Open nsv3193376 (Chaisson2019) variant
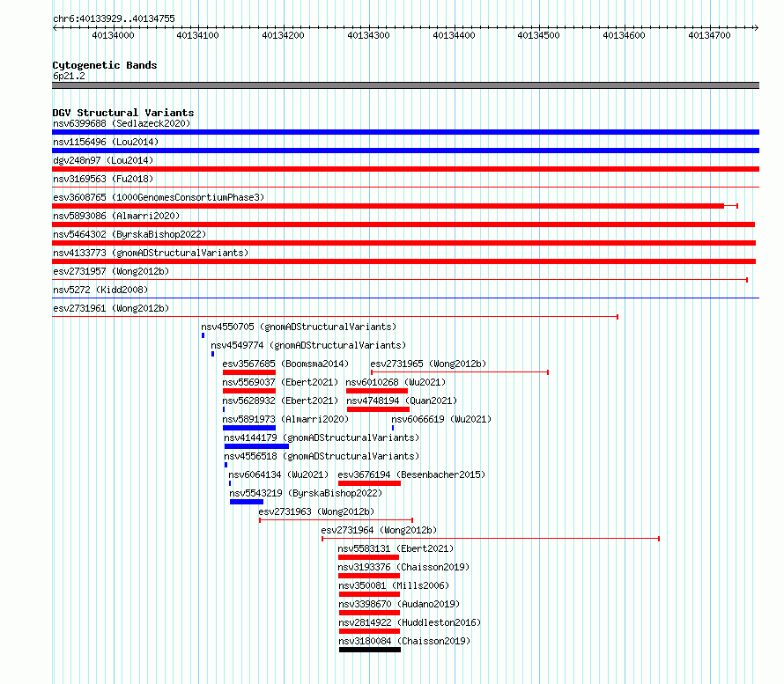The image size is (784, 684). click(x=403, y=567)
